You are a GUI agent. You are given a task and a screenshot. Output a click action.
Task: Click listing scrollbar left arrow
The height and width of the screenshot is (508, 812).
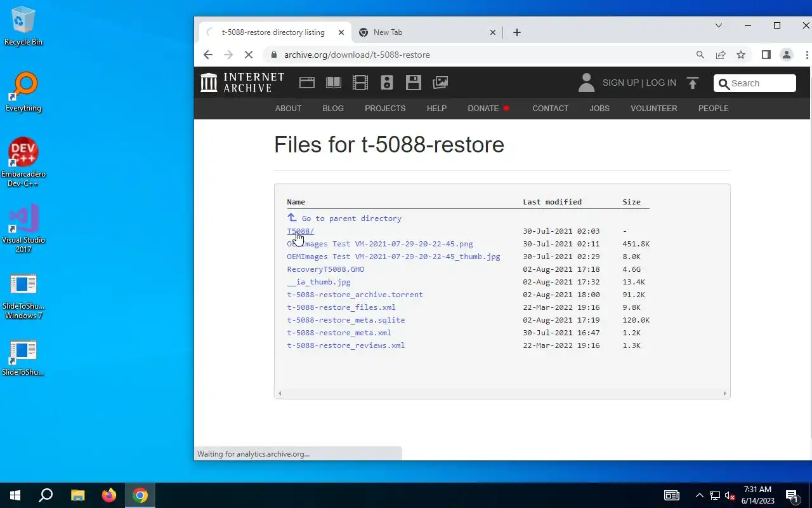[280, 394]
